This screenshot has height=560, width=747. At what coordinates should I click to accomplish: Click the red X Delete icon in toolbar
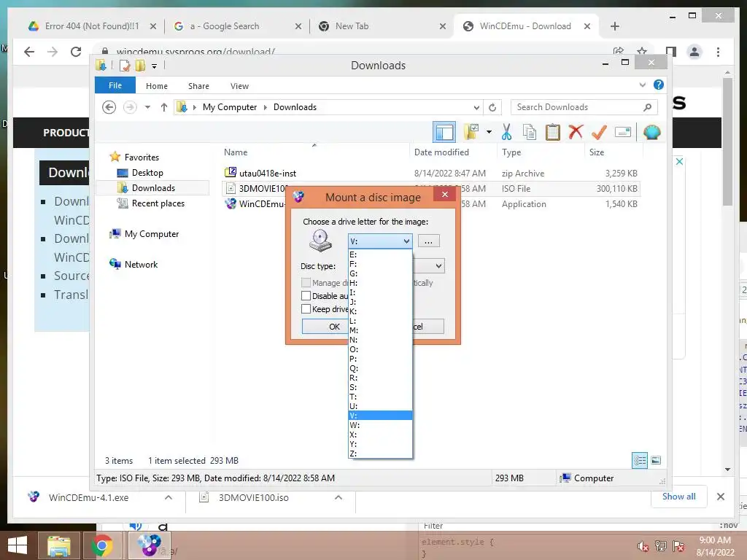coord(576,131)
